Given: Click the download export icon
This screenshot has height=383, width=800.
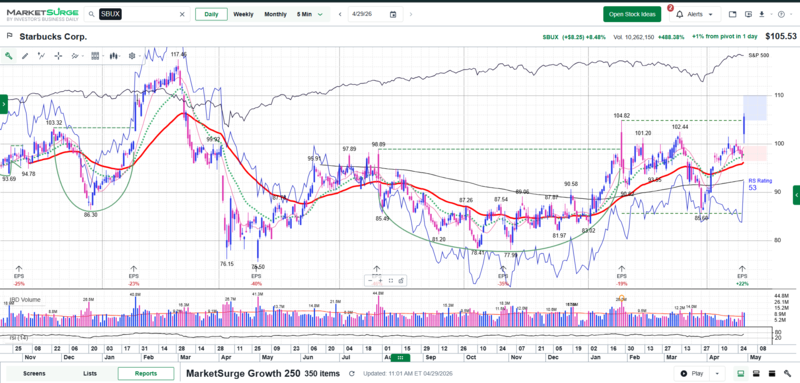Looking at the screenshot, I should [x=762, y=14].
